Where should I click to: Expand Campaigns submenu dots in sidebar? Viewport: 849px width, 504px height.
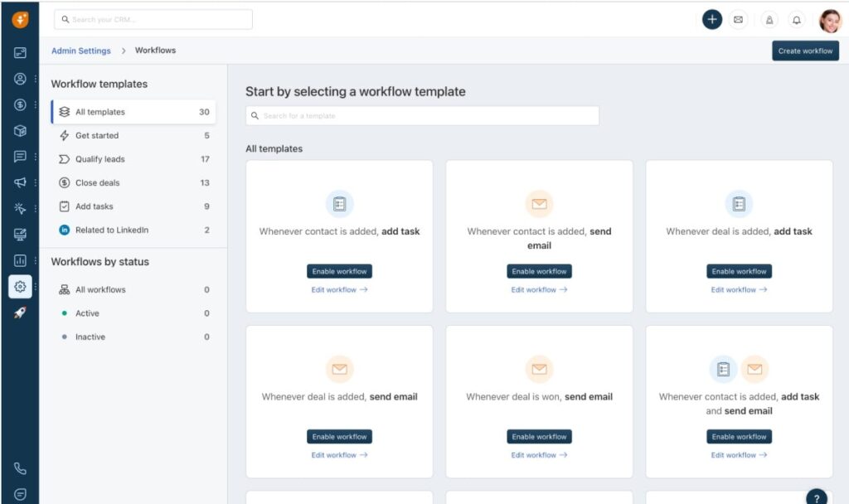36,182
